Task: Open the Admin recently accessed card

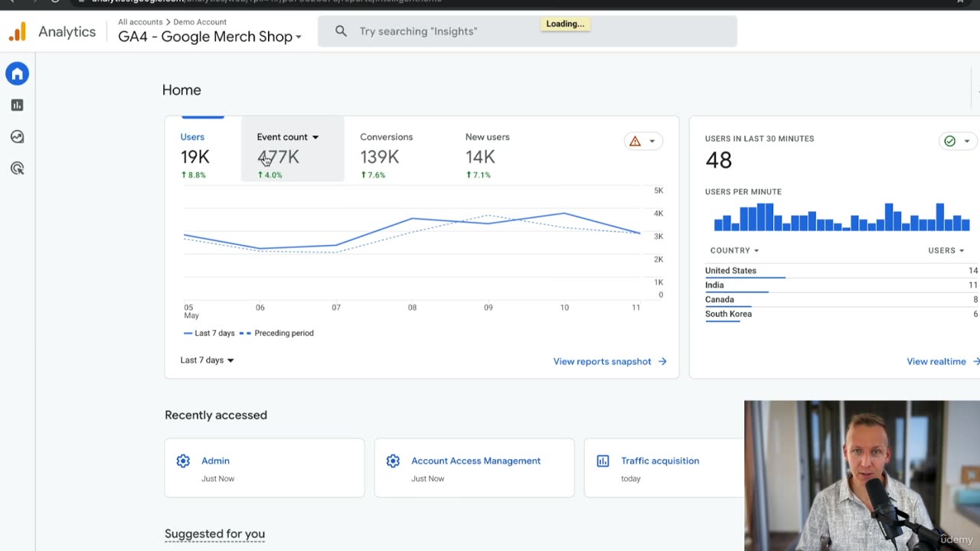Action: [264, 468]
